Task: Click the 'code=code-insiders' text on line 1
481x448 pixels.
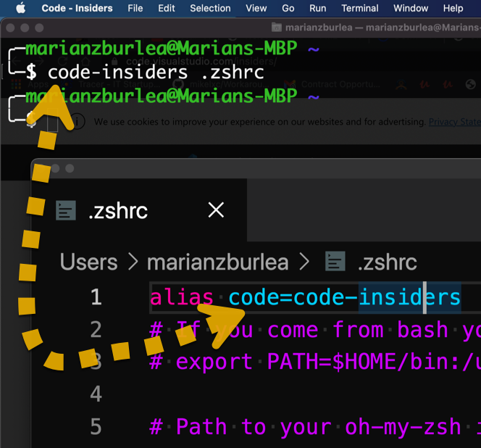Action: coord(345,297)
